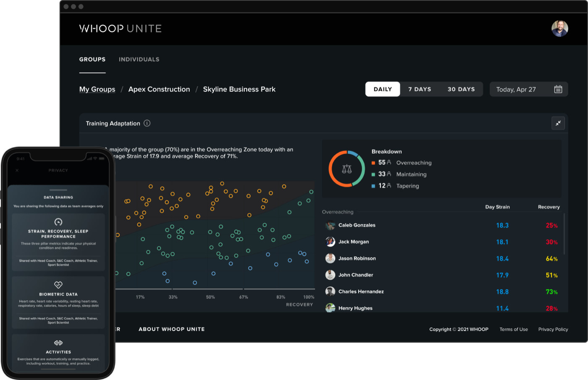This screenshot has height=380, width=588.
Task: Open Privacy Policy link
Action: (x=553, y=329)
